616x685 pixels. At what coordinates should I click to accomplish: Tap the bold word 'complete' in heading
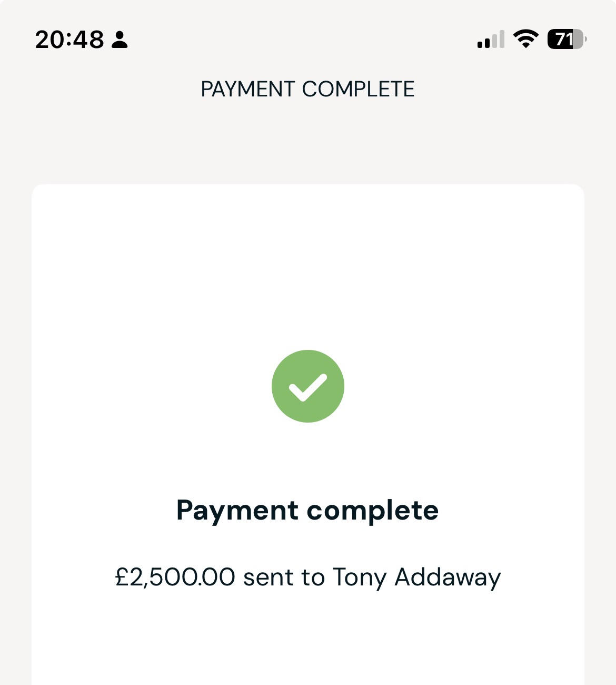(373, 510)
